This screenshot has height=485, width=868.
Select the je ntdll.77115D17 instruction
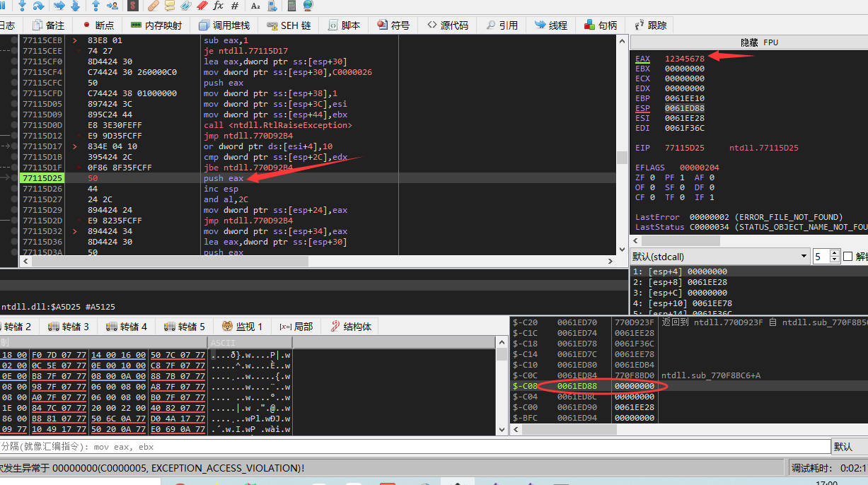tap(245, 51)
